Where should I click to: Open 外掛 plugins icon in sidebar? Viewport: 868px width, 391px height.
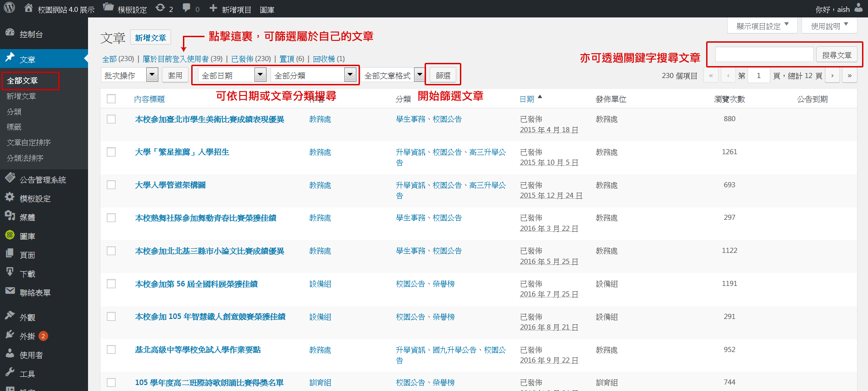pos(10,335)
